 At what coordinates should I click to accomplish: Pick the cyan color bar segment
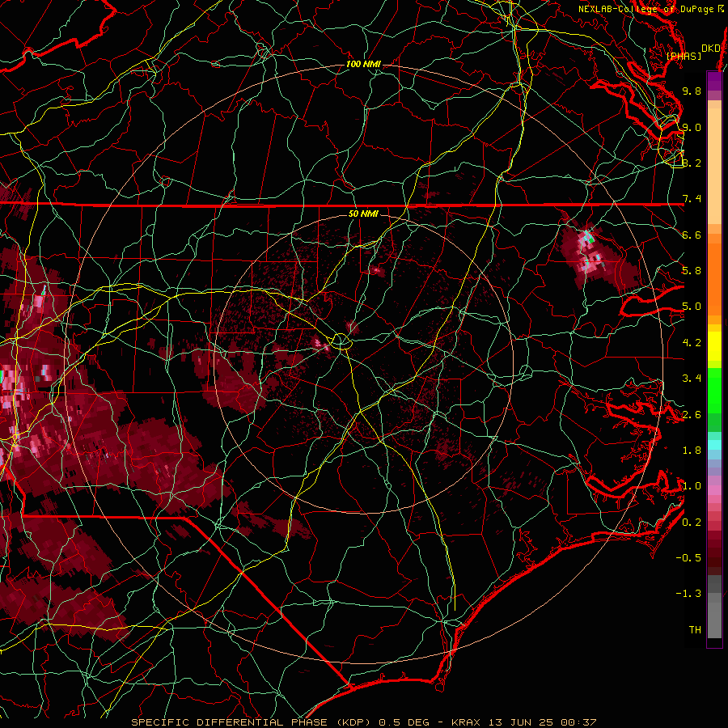(x=714, y=445)
